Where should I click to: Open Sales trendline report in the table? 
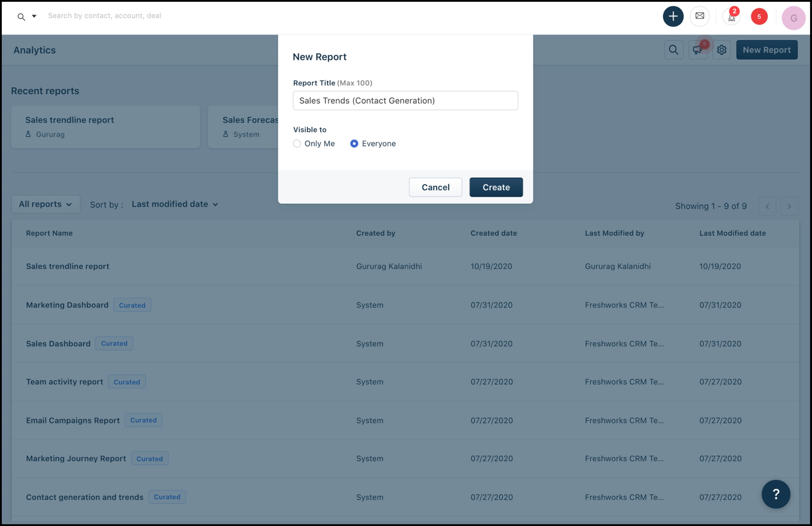pyautogui.click(x=68, y=266)
